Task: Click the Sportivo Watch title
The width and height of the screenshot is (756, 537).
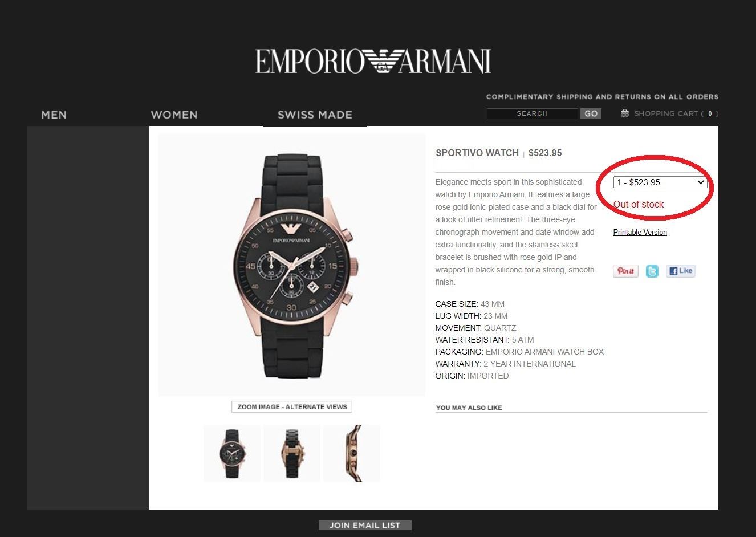Action: 477,153
